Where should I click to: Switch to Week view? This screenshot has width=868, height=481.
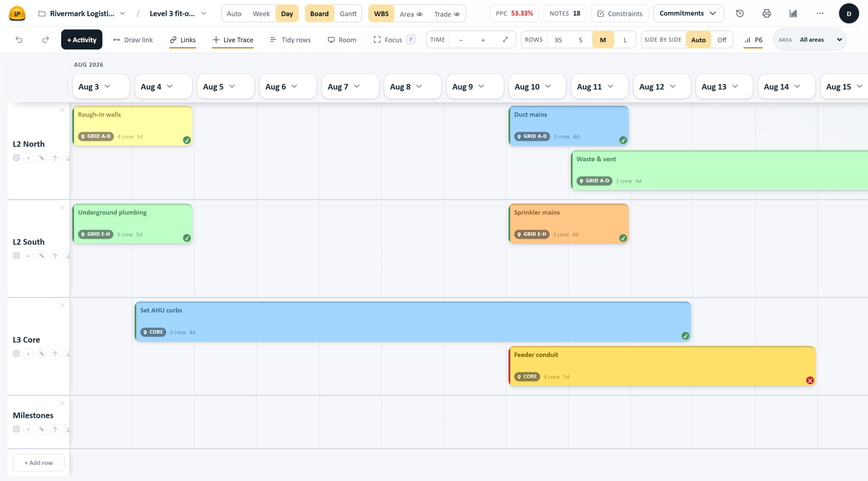pyautogui.click(x=261, y=14)
